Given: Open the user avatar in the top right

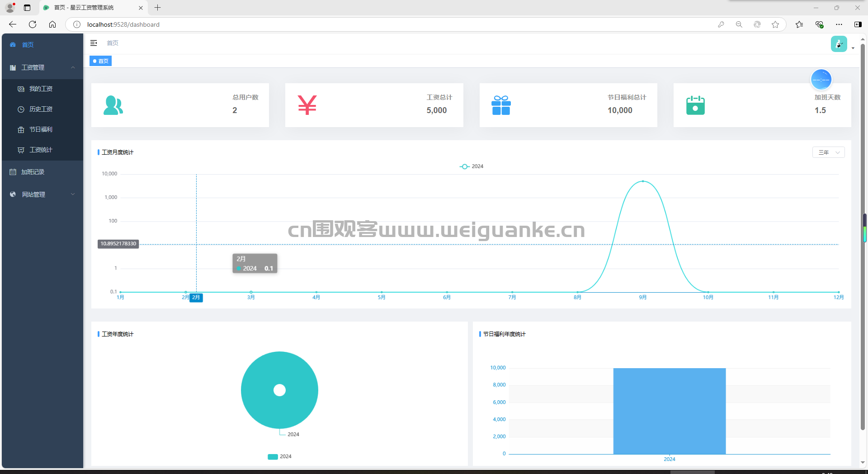Looking at the screenshot, I should point(839,44).
